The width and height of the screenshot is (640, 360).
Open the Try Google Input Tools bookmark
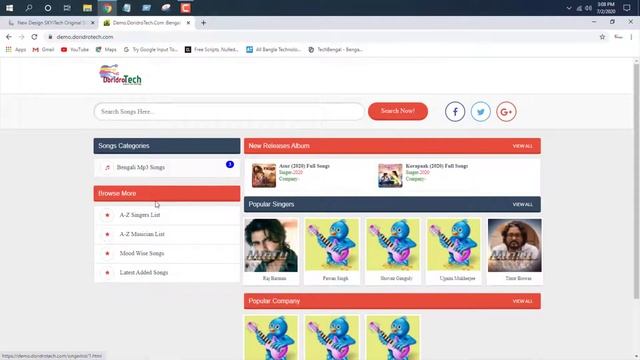(x=151, y=49)
